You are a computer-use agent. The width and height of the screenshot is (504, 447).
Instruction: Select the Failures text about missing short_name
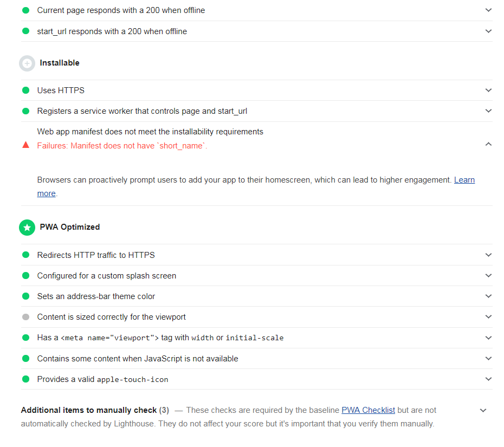tap(121, 145)
